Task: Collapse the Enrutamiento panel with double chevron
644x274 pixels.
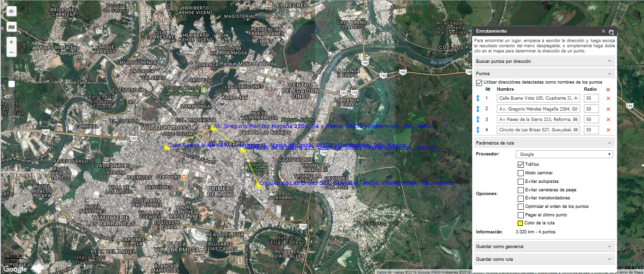Action: pyautogui.click(x=603, y=31)
